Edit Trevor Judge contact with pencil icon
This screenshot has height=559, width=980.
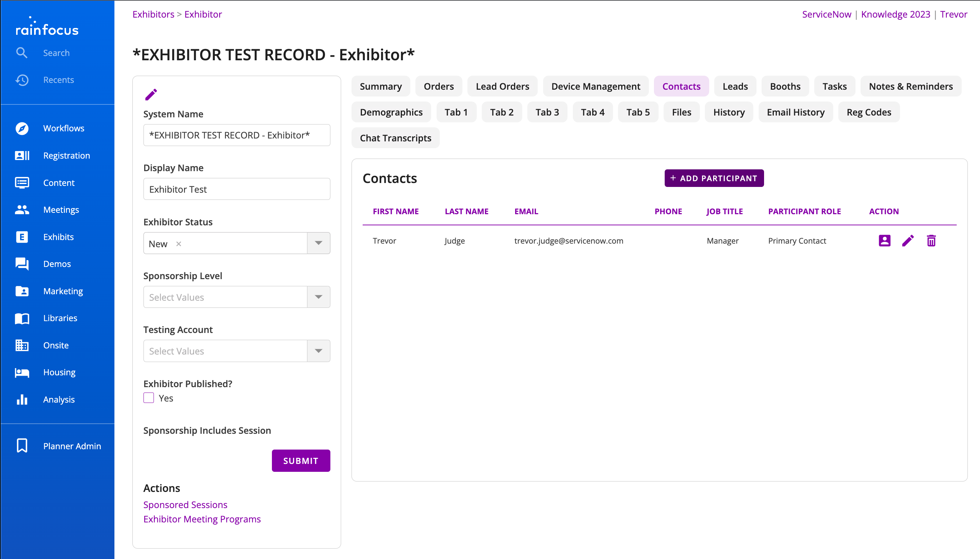[x=908, y=241]
